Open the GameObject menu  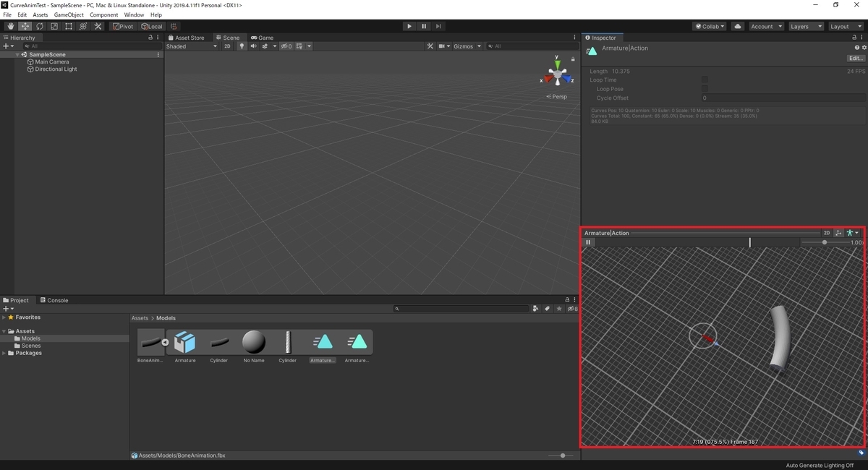(x=69, y=14)
